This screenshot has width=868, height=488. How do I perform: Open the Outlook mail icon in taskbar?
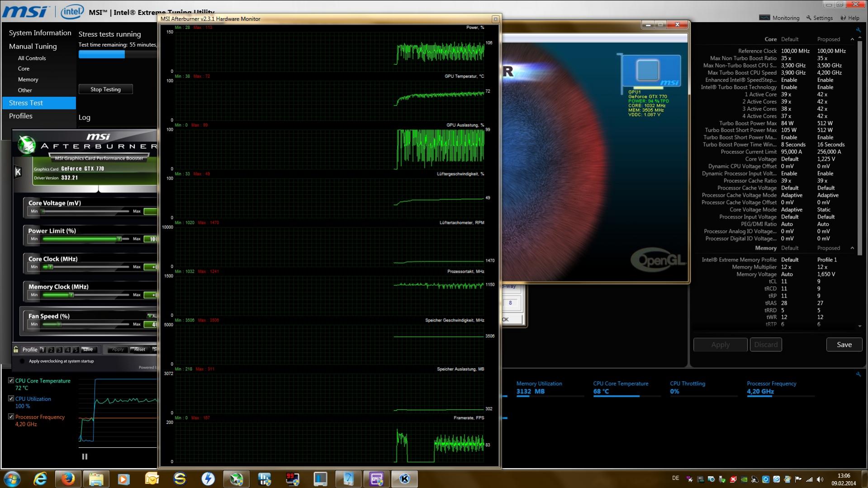[x=152, y=479]
